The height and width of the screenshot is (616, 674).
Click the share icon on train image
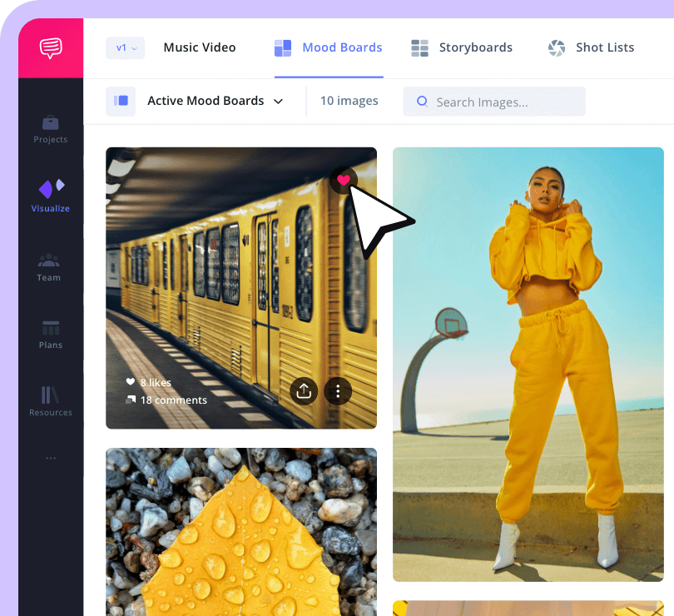coord(304,391)
